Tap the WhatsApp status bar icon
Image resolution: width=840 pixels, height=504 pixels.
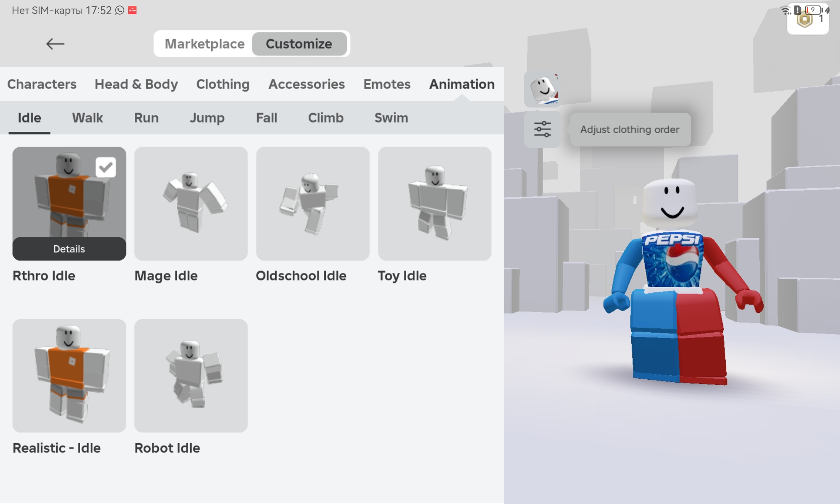[120, 10]
